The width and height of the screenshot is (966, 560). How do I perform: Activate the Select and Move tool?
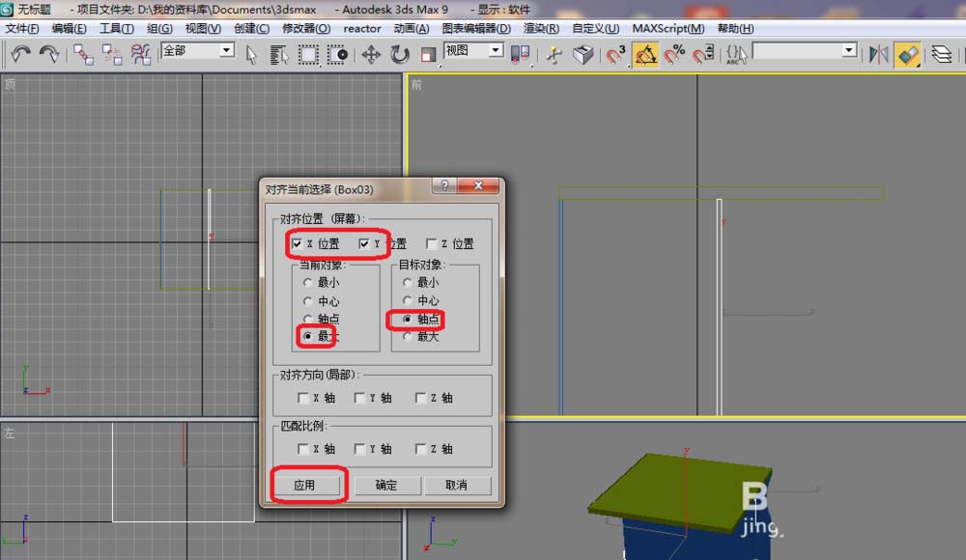[x=371, y=54]
